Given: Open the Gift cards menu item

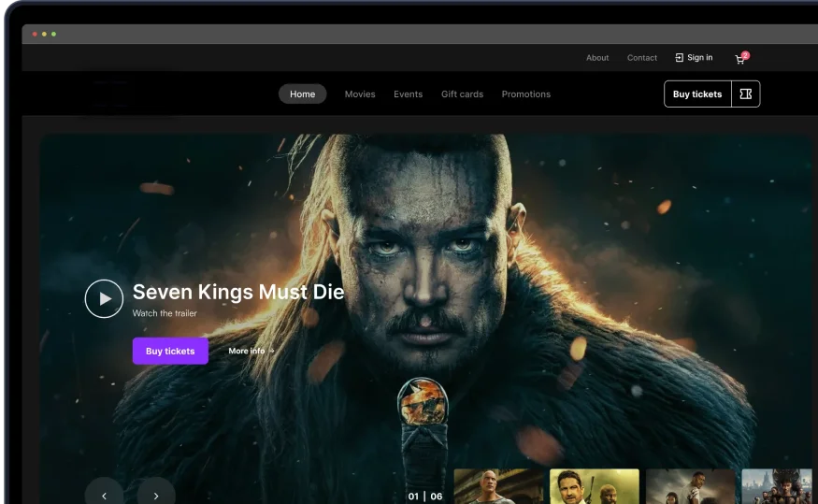Looking at the screenshot, I should (x=462, y=94).
